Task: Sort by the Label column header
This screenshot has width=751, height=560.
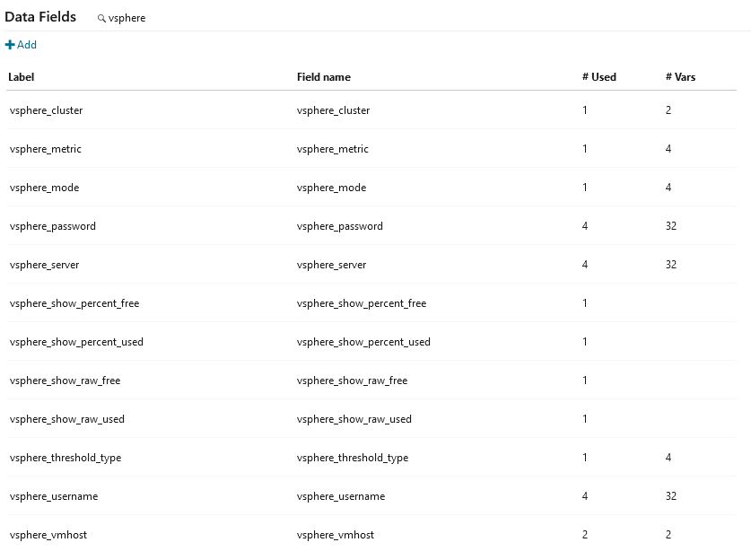Action: pyautogui.click(x=21, y=77)
